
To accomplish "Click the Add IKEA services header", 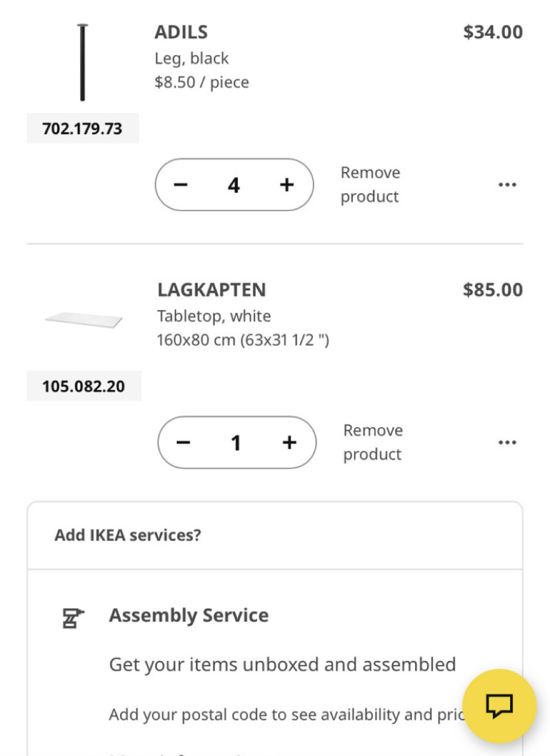I will pos(128,535).
